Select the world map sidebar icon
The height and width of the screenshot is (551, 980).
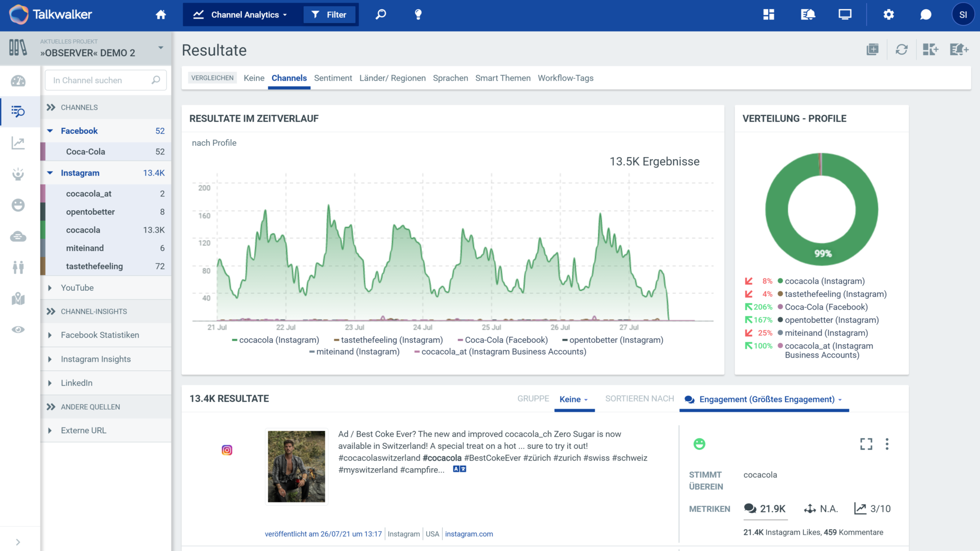(x=18, y=298)
